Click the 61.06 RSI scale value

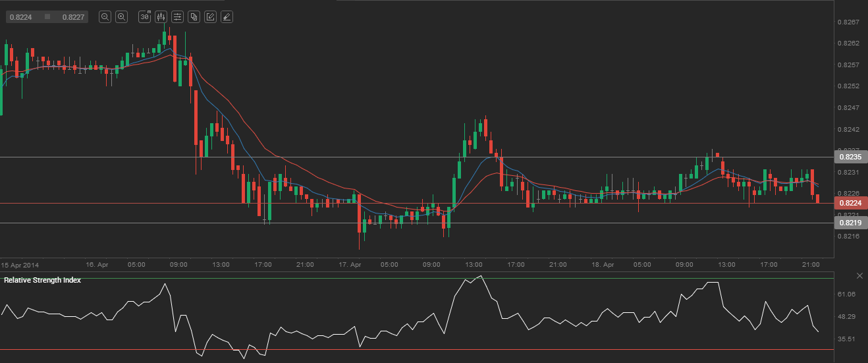846,294
